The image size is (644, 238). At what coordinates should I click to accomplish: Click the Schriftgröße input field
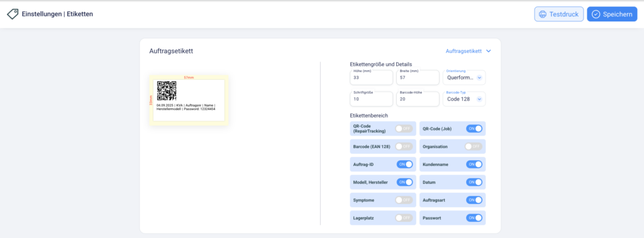pos(371,99)
